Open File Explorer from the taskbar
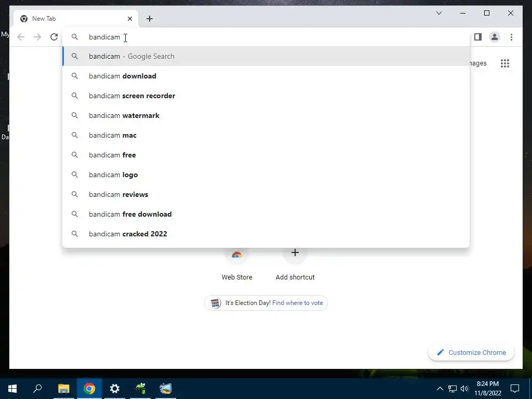Image resolution: width=532 pixels, height=399 pixels. tap(64, 389)
